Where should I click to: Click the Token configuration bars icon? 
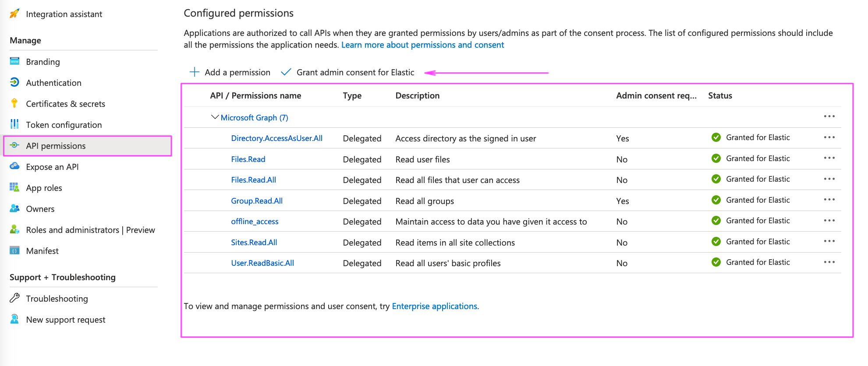click(x=14, y=124)
